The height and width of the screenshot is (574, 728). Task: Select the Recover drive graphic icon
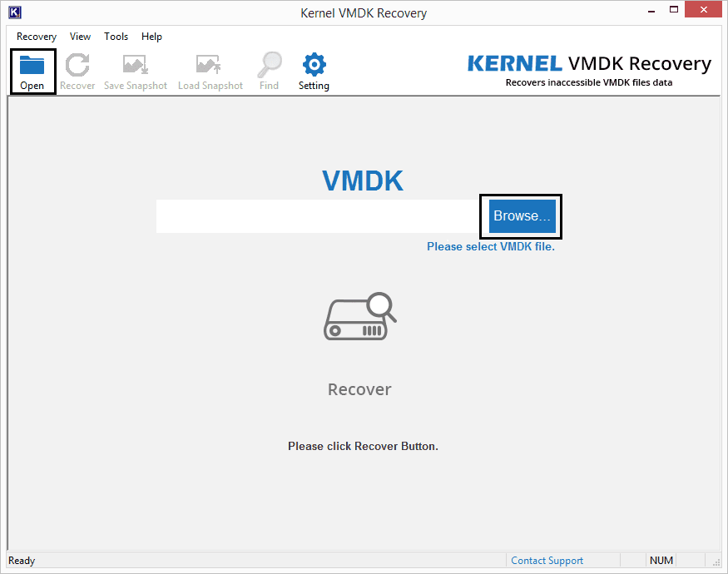(x=359, y=315)
